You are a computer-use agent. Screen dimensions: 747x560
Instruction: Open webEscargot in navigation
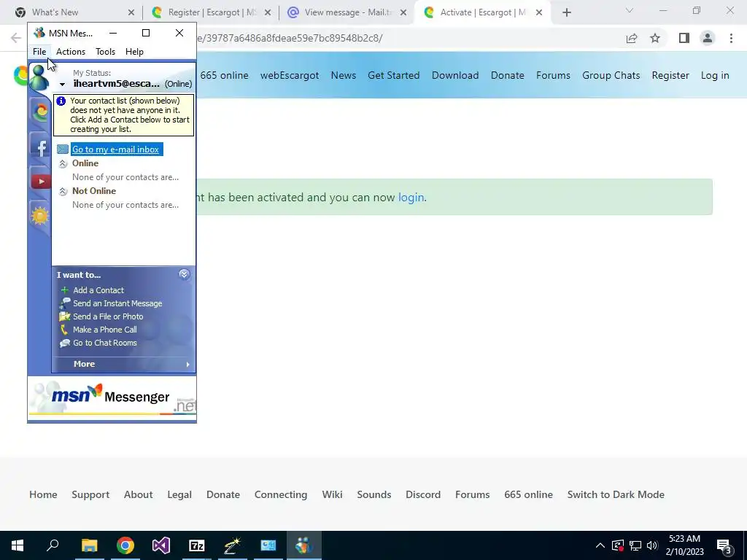coord(290,75)
